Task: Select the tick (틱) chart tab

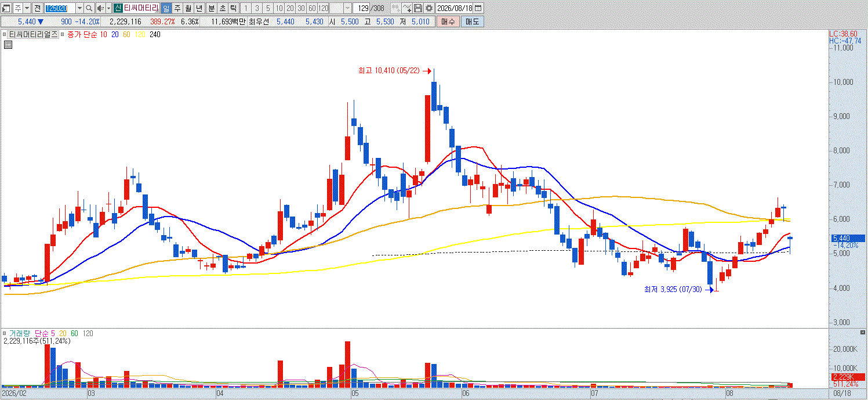Action: [233, 8]
